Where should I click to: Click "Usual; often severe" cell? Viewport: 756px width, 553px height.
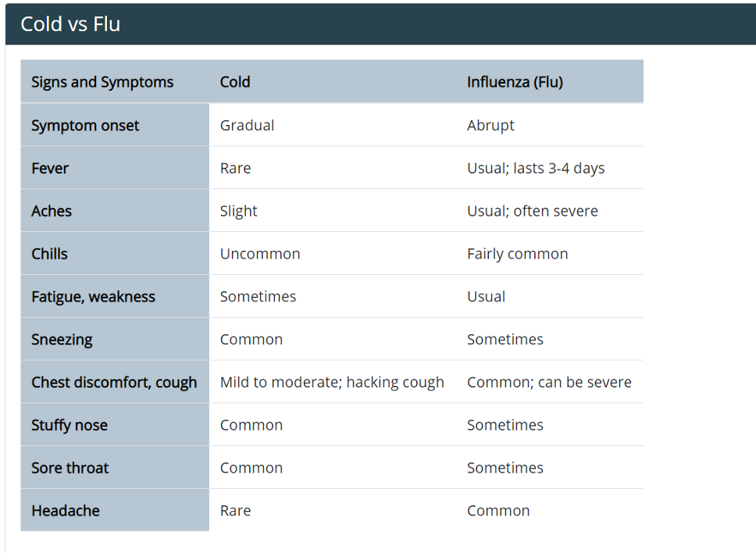tap(533, 212)
